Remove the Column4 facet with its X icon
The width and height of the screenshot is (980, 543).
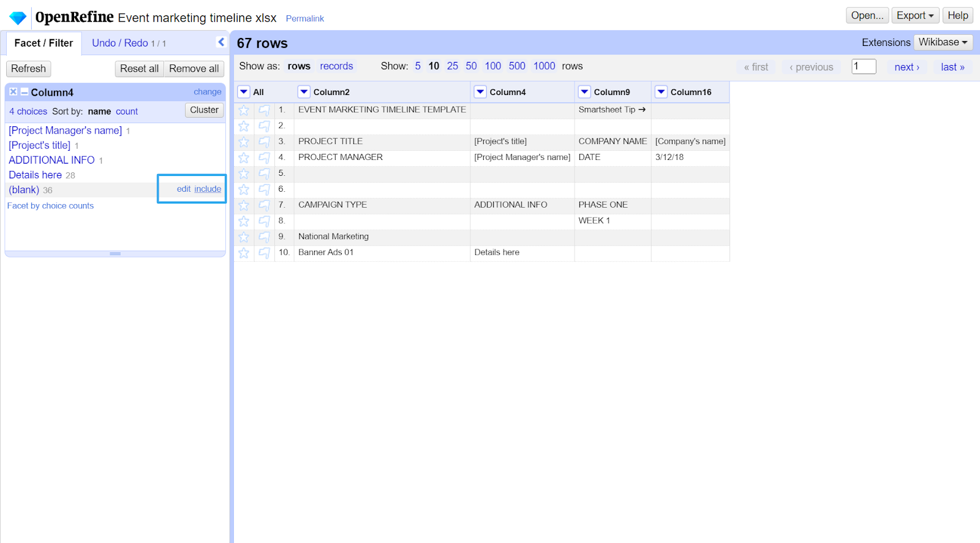click(13, 92)
